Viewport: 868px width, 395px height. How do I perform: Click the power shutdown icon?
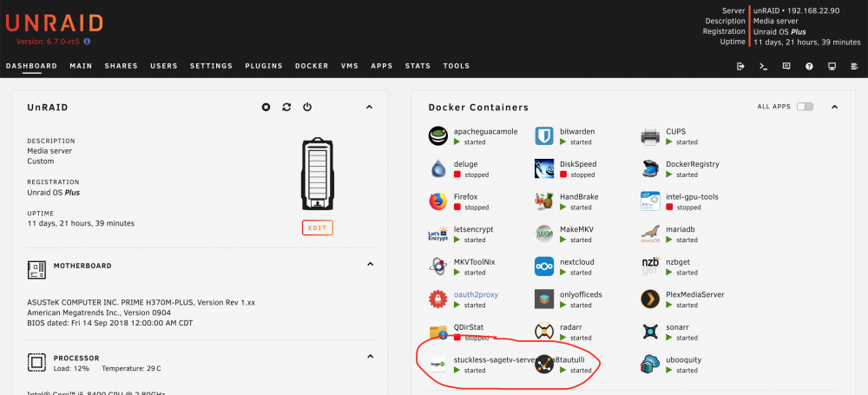click(x=307, y=107)
